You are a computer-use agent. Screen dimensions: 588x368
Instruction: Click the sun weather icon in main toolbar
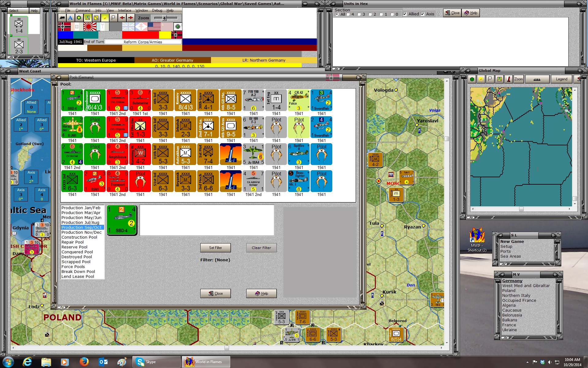[x=105, y=18]
